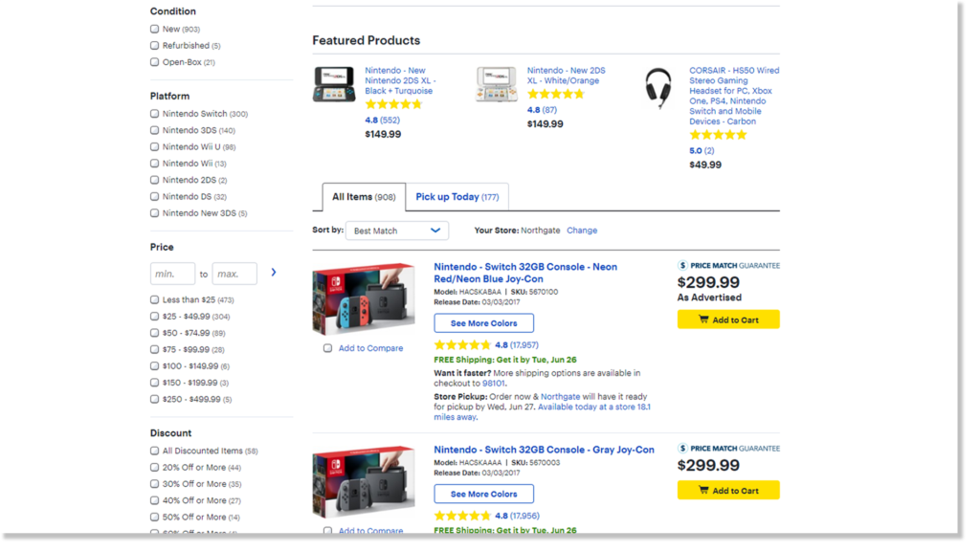The image size is (980, 551).
Task: Enable the Refurbished condition checkbox
Action: click(155, 46)
